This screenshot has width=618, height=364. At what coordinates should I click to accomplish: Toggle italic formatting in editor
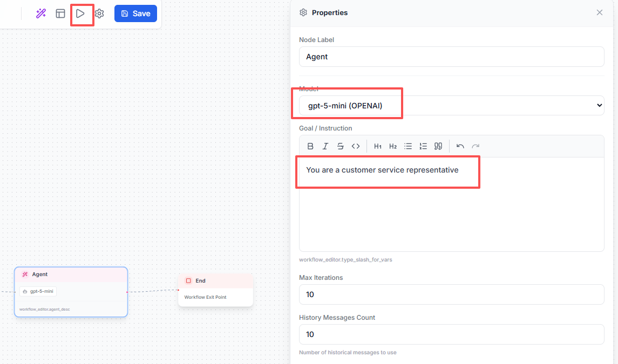tap(325, 146)
